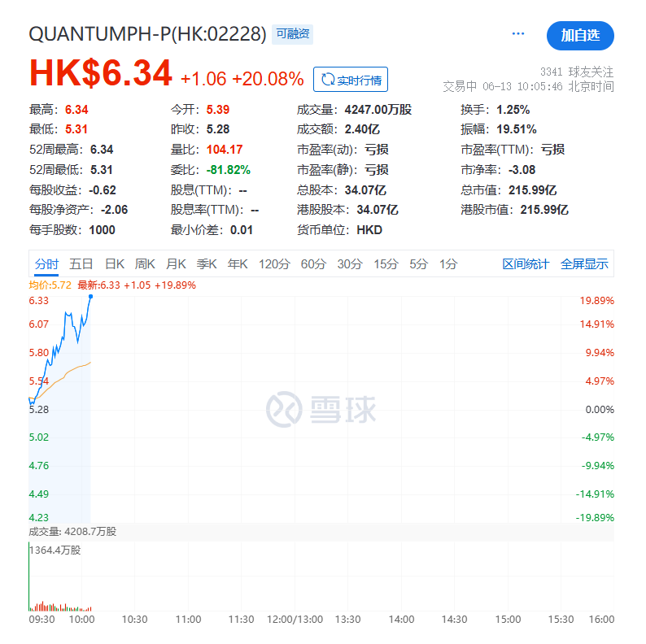Click 每手股数 1000 value
Image resolution: width=646 pixels, height=644 pixels.
click(x=102, y=230)
